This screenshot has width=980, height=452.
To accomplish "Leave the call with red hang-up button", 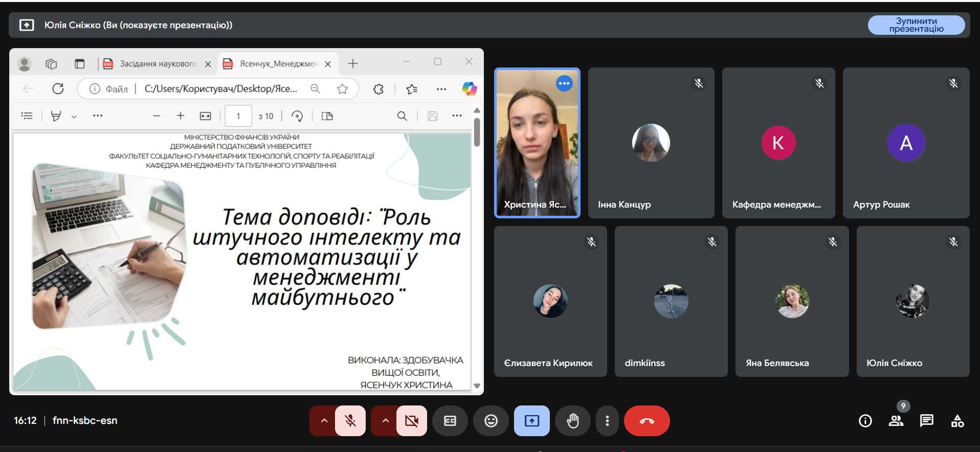I will pos(647,421).
